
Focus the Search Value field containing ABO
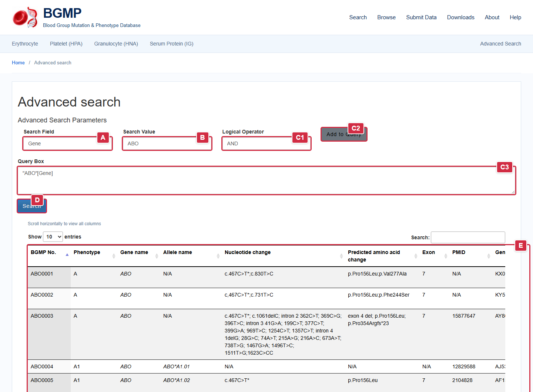167,143
